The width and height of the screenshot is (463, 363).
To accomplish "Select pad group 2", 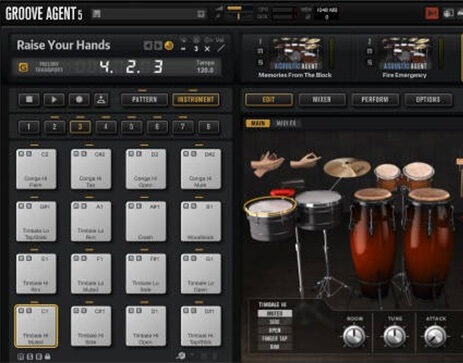I will 55,127.
